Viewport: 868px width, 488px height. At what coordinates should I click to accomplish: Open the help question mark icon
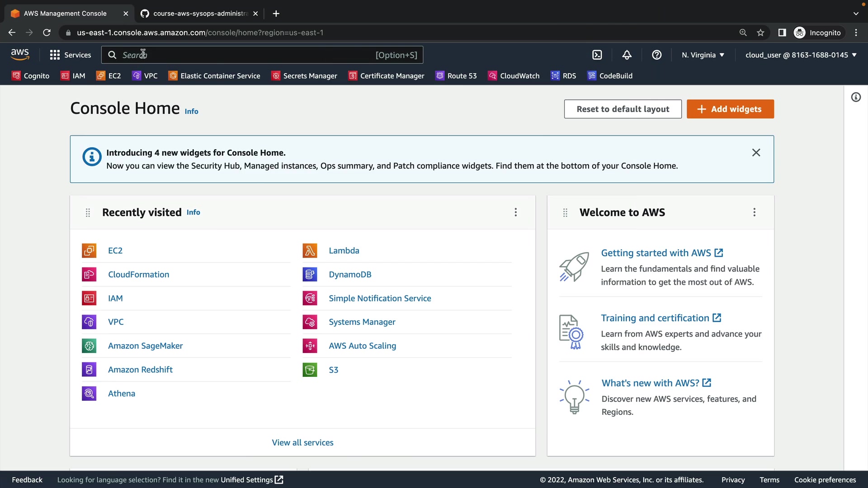pyautogui.click(x=656, y=55)
